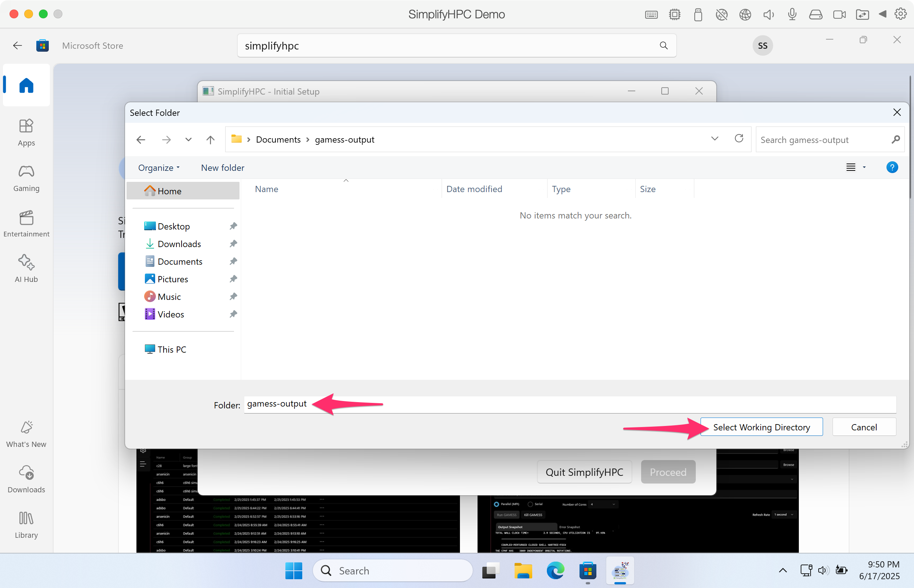
Task: Select Documents in navigation pane
Action: 179,261
